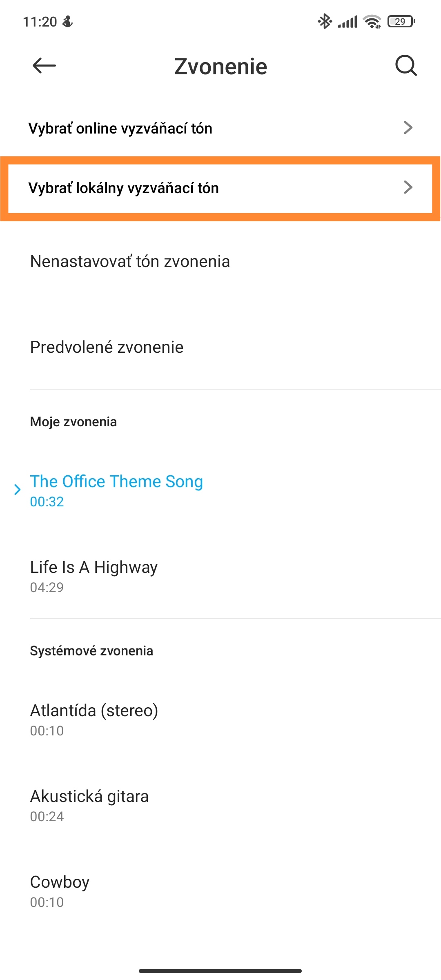Choose Life Is A Highway ringtone
The image size is (441, 980).
[220, 576]
